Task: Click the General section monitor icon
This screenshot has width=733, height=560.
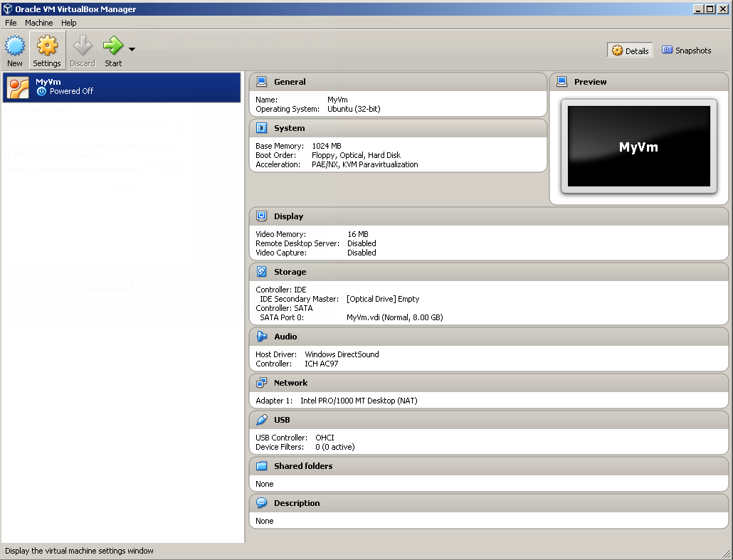Action: pyautogui.click(x=262, y=82)
